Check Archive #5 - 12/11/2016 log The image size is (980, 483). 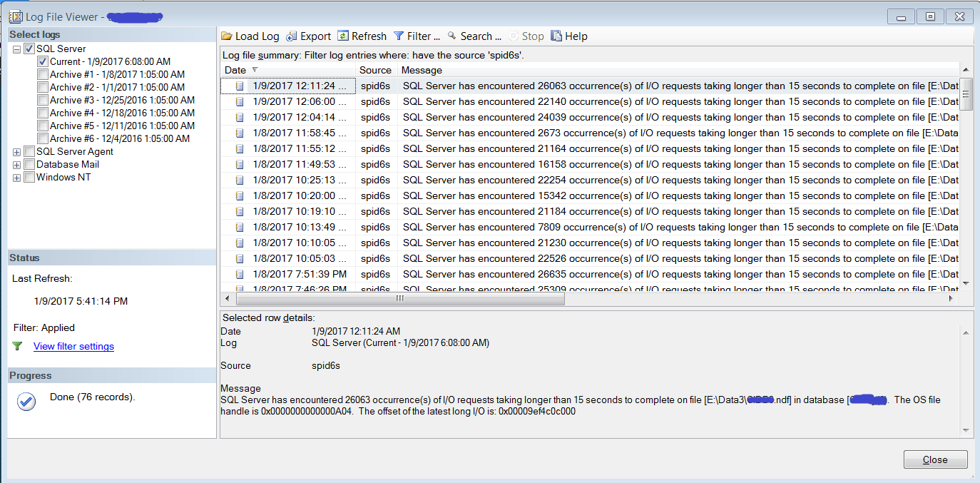click(43, 126)
